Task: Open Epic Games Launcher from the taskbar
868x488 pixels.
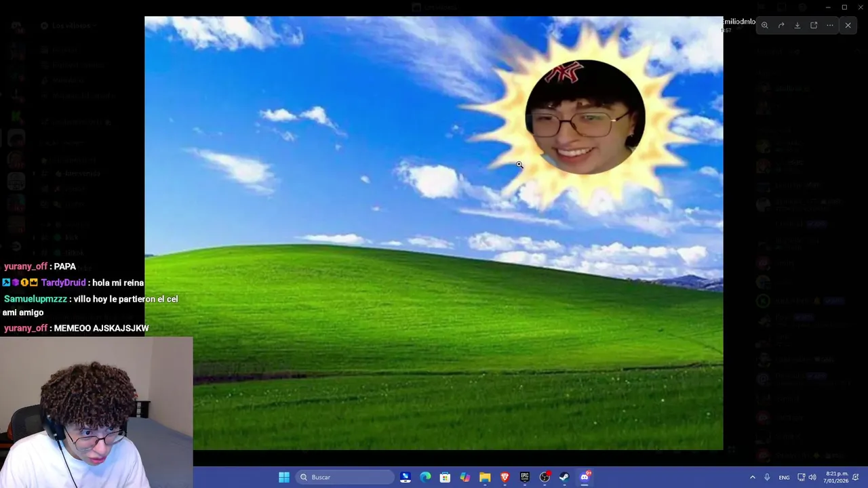Action: (x=525, y=477)
